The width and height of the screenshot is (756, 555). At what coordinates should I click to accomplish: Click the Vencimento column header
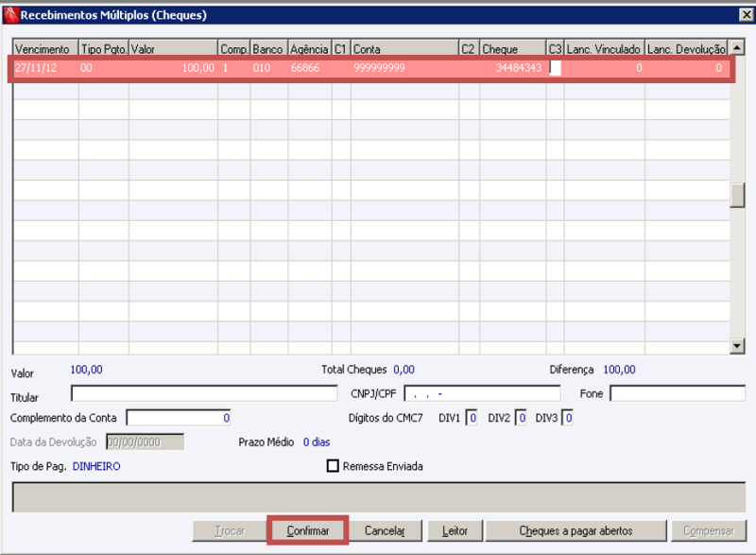45,49
